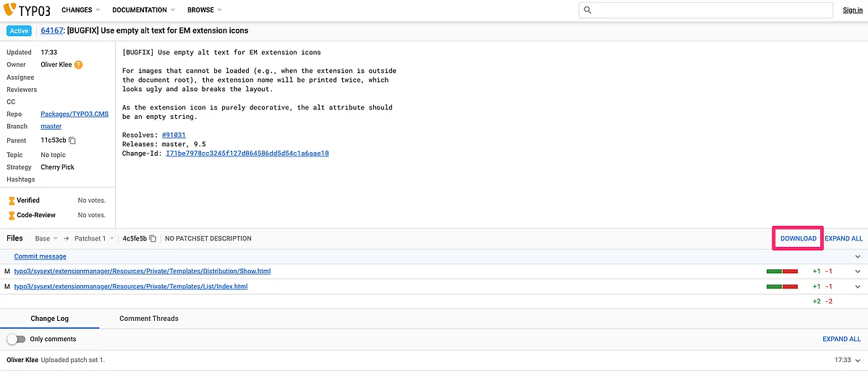Open the Patchset 1 selector dropdown
The height and width of the screenshot is (378, 868).
click(94, 238)
